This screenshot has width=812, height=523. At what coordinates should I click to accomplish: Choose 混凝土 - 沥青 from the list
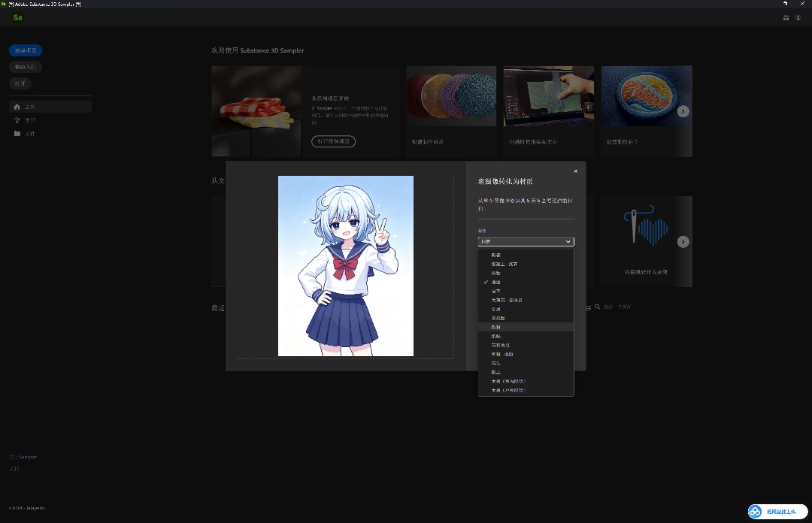pos(526,264)
